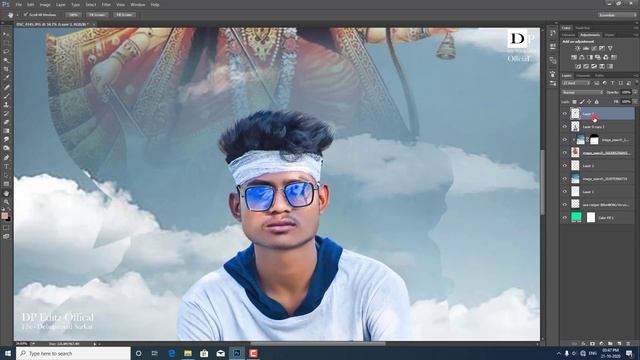640x360 pixels.
Task: Select the Brush tool
Action: [6, 96]
